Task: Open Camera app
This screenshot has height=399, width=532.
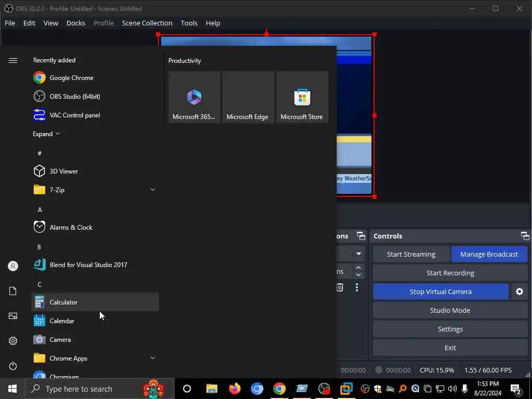Action: click(x=95, y=339)
